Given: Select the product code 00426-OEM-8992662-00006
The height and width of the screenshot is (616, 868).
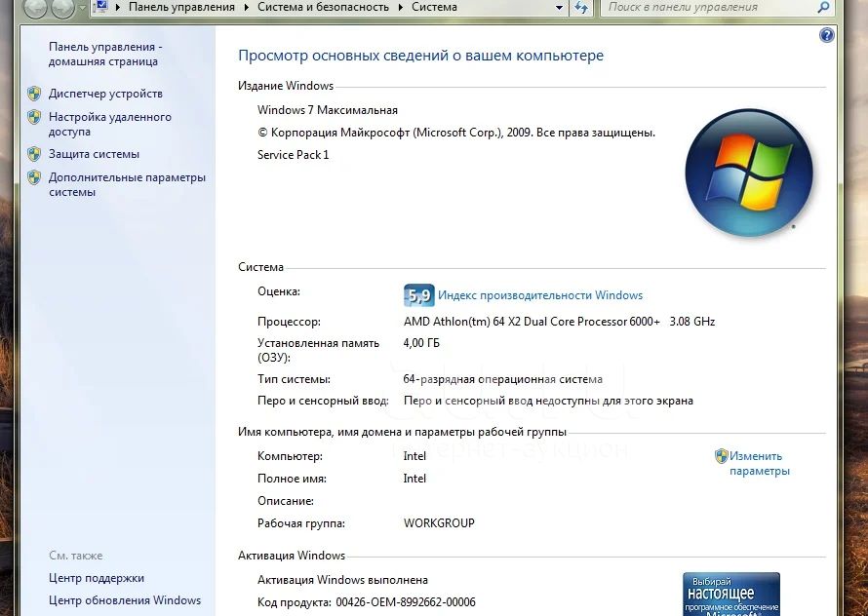Looking at the screenshot, I should point(406,602).
